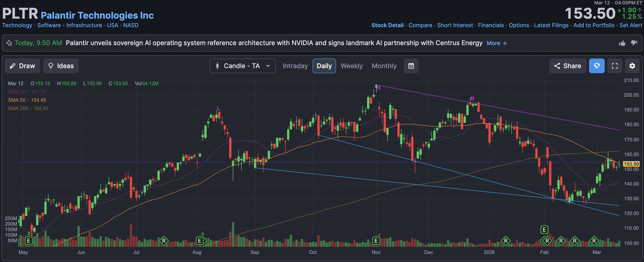Click the Share button
Image resolution: width=644 pixels, height=262 pixels.
click(x=567, y=66)
